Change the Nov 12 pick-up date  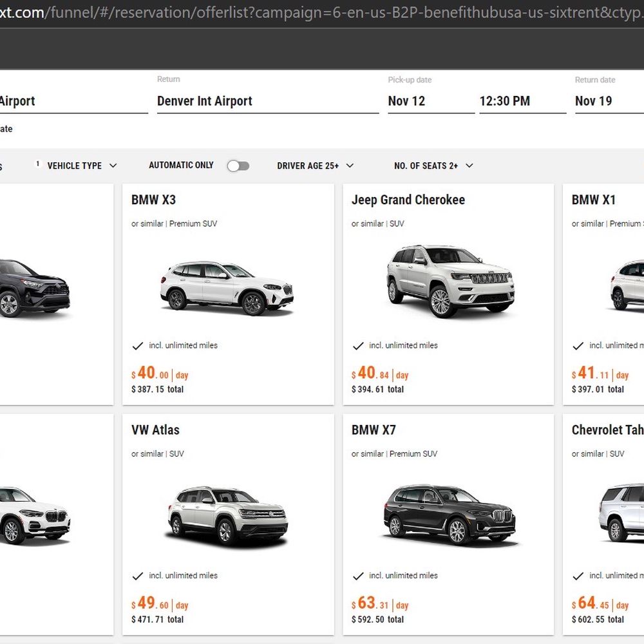pos(431,101)
